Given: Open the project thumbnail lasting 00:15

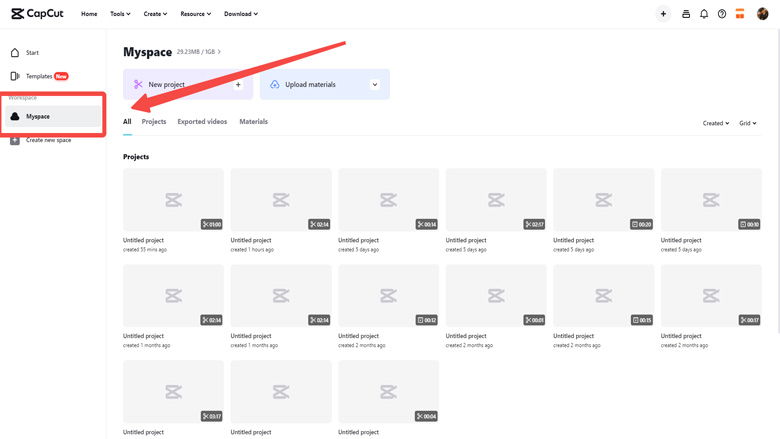Looking at the screenshot, I should click(x=603, y=296).
